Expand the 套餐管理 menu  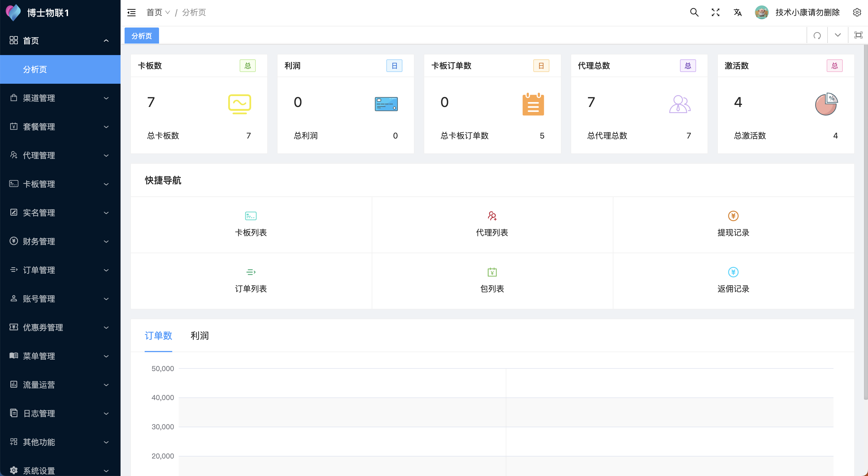[x=60, y=126]
